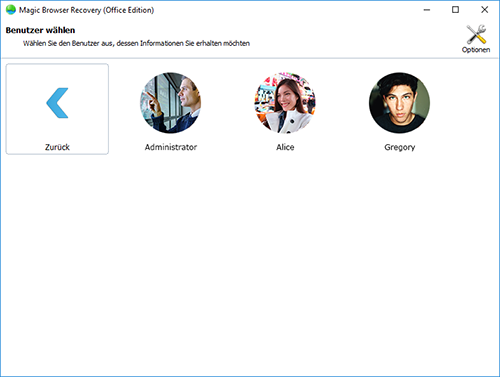Click the blue back chevron arrow
The image size is (500, 377).
[57, 103]
